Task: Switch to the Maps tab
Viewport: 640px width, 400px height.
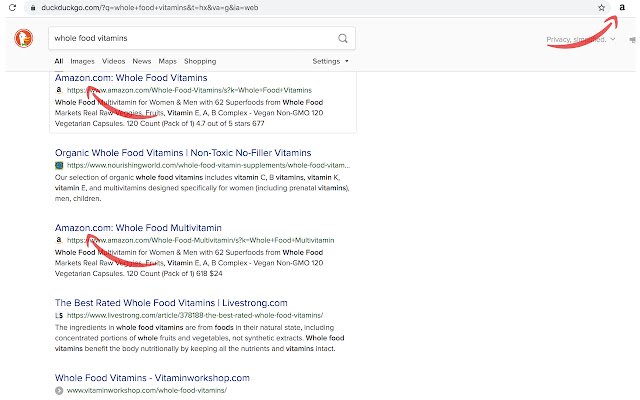Action: coord(167,61)
